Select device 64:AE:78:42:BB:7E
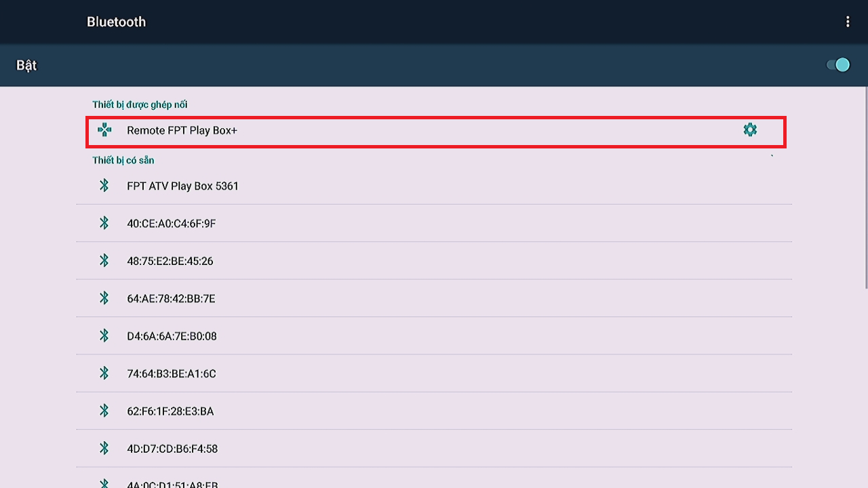Image resolution: width=868 pixels, height=488 pixels. (434, 298)
